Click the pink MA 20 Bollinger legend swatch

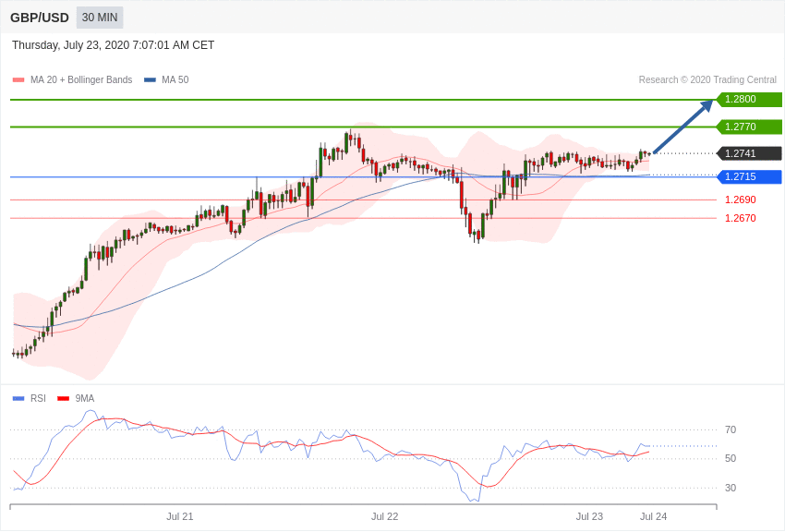coord(18,79)
